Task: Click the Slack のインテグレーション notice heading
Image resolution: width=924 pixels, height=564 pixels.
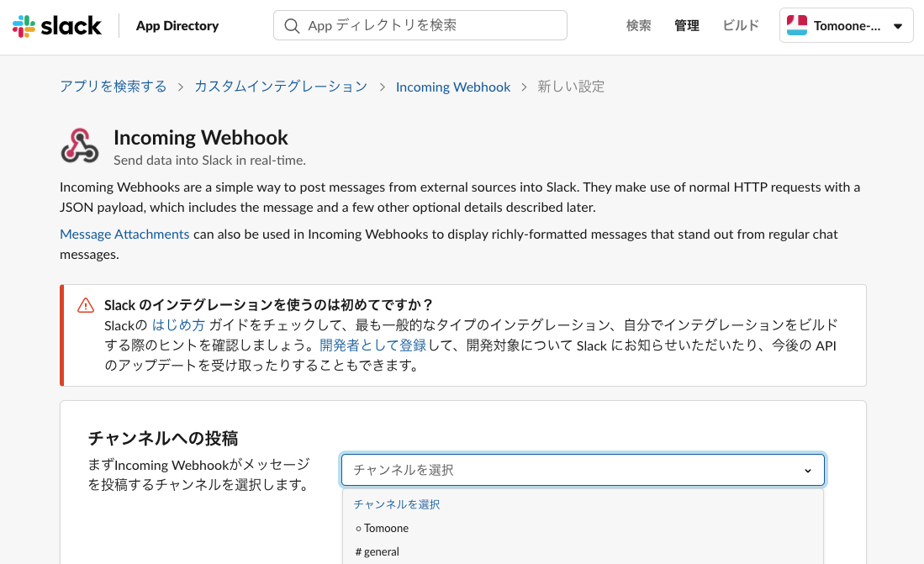Action: pyautogui.click(x=269, y=305)
